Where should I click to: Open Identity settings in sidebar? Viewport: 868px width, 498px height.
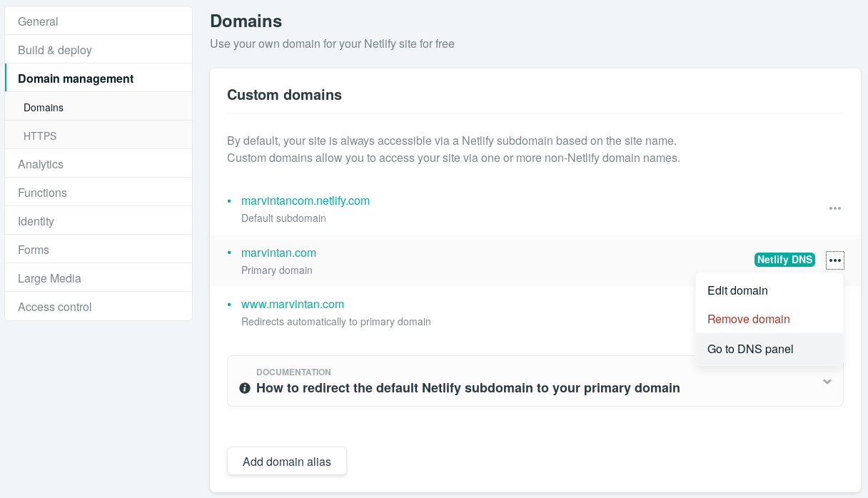[x=36, y=221]
